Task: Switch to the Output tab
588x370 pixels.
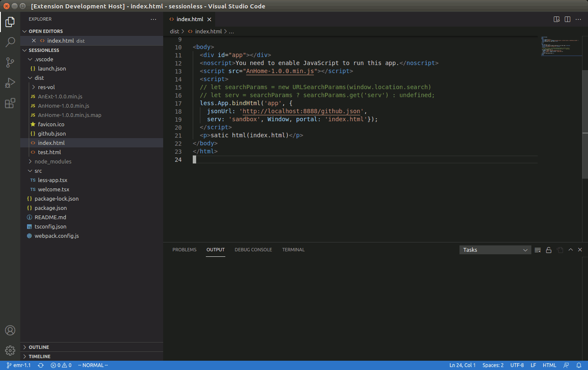Action: coord(216,250)
